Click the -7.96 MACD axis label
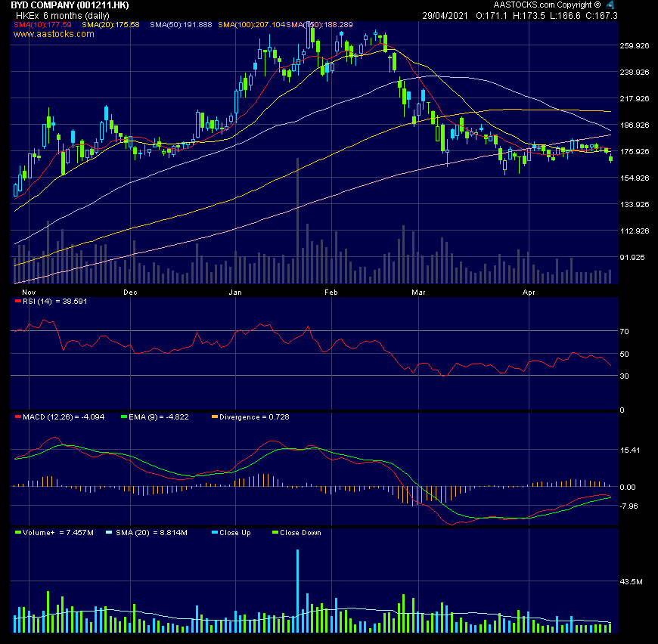Image resolution: width=658 pixels, height=644 pixels. 629,506
